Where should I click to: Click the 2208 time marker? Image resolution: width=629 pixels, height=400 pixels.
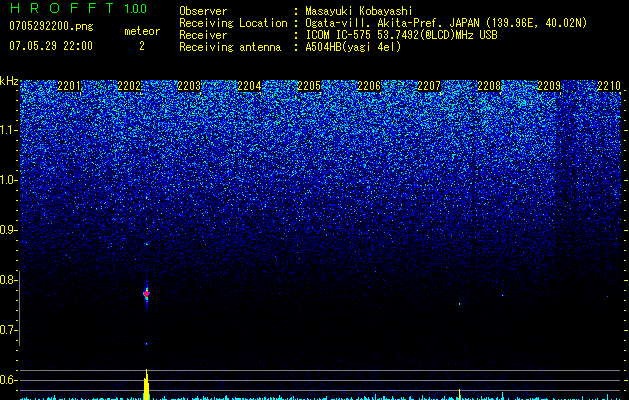(489, 86)
